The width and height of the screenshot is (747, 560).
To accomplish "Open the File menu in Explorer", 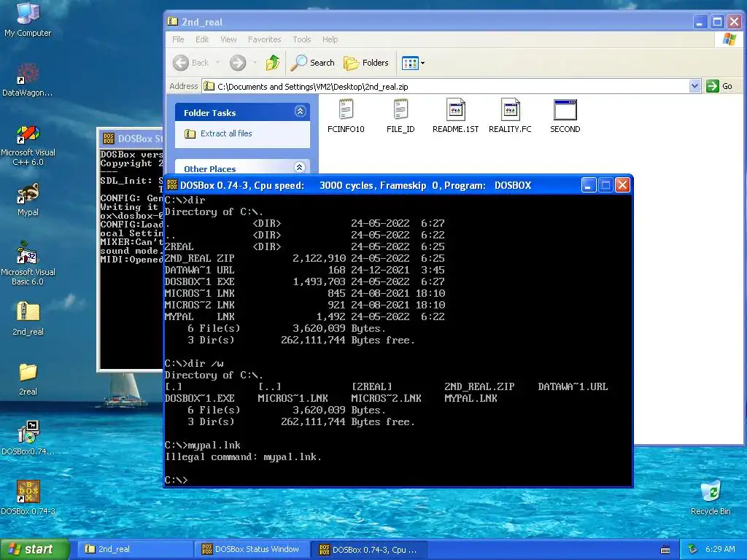I will (178, 39).
